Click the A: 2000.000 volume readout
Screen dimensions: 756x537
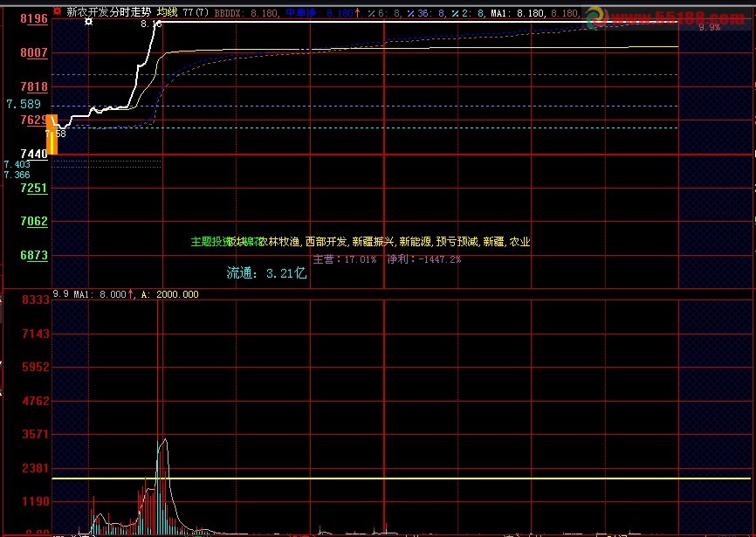pyautogui.click(x=169, y=294)
